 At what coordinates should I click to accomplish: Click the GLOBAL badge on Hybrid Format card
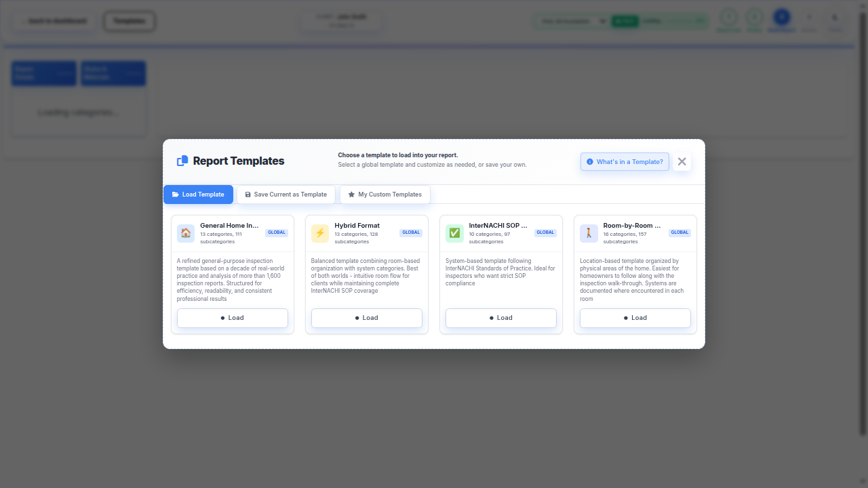click(411, 232)
